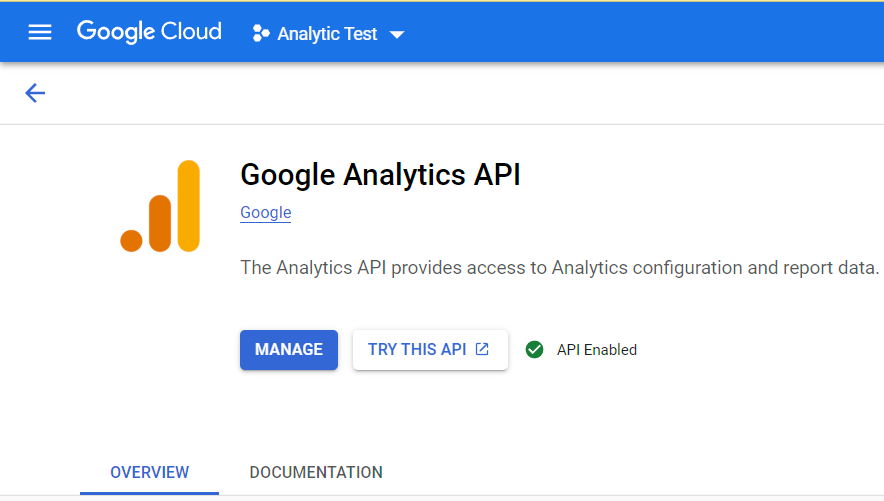Go back using the left arrow

35,93
